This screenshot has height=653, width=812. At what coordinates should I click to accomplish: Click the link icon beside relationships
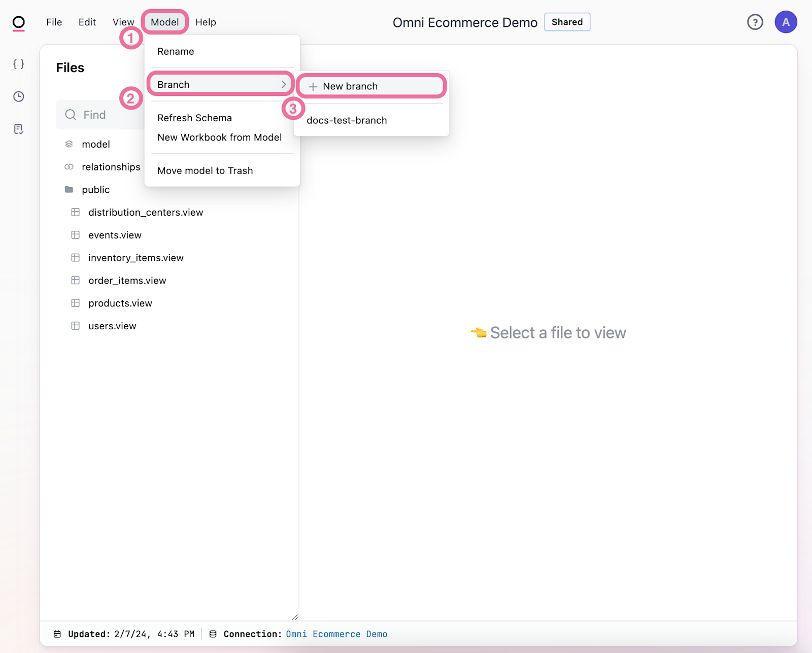69,166
